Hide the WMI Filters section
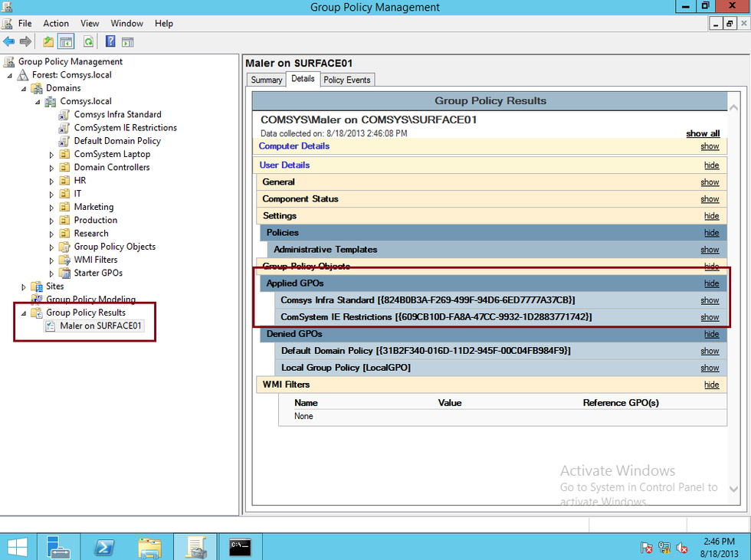The image size is (751, 560). click(x=711, y=385)
